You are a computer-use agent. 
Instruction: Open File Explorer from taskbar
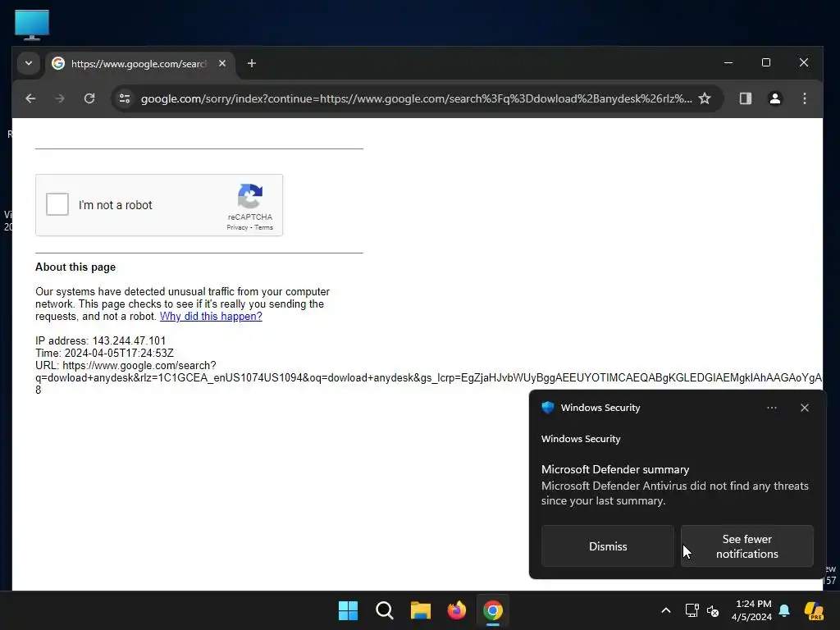click(x=421, y=610)
